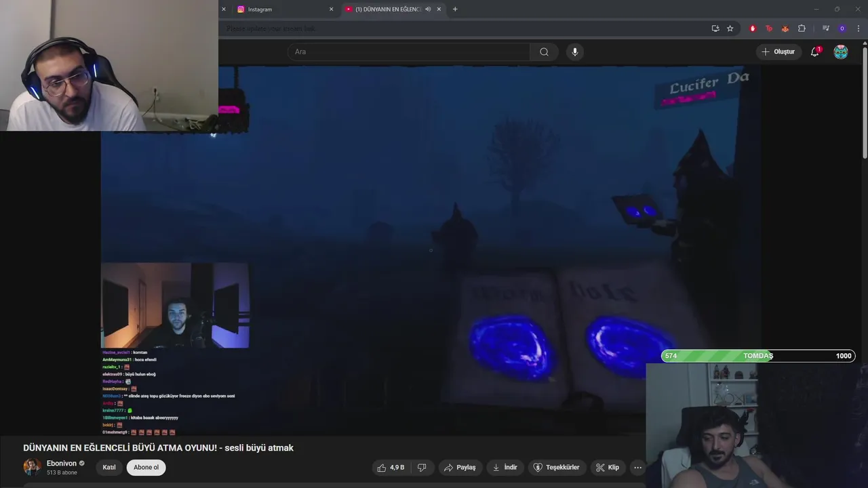Click the YouTube search magnifier button
This screenshot has height=488, width=868.
click(544, 52)
